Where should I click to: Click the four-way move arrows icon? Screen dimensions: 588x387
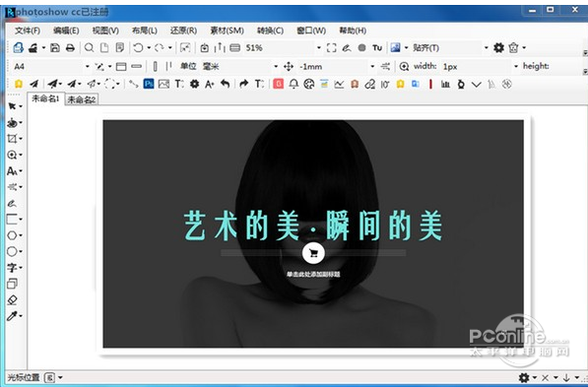pos(289,66)
